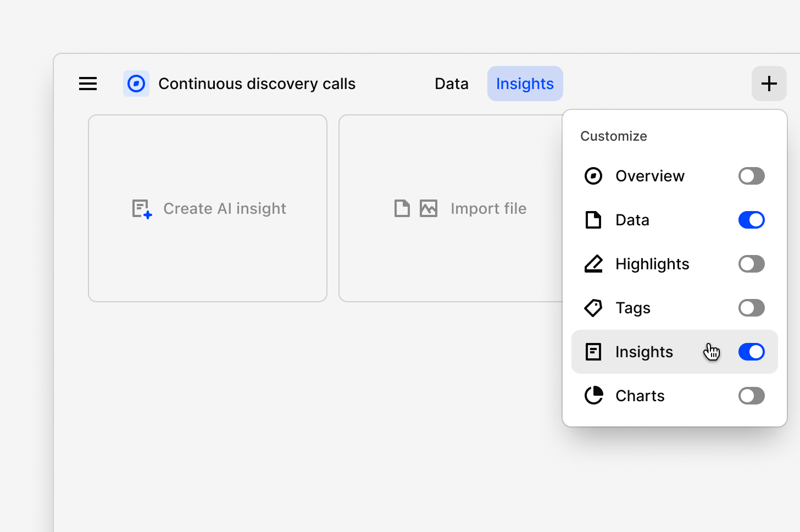This screenshot has height=532, width=800.
Task: Turn off the Insights toggle
Action: (751, 352)
